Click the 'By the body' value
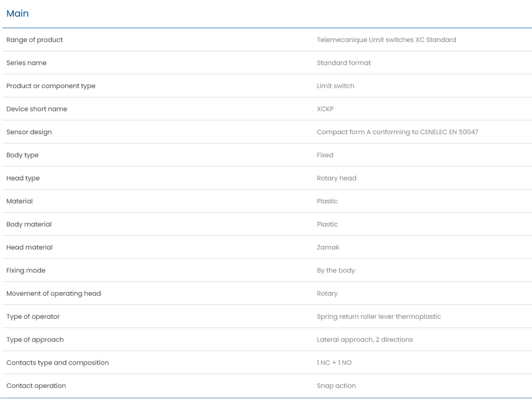532x399 pixels. [336, 270]
